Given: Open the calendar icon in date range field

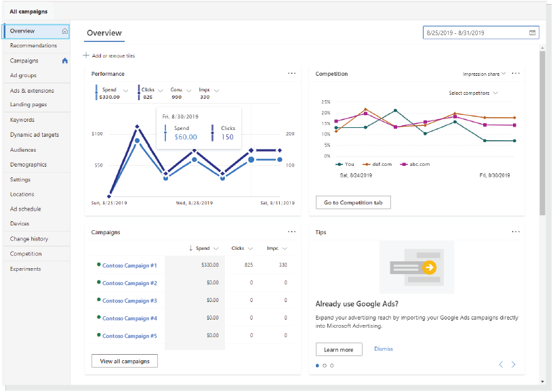Looking at the screenshot, I should 532,32.
